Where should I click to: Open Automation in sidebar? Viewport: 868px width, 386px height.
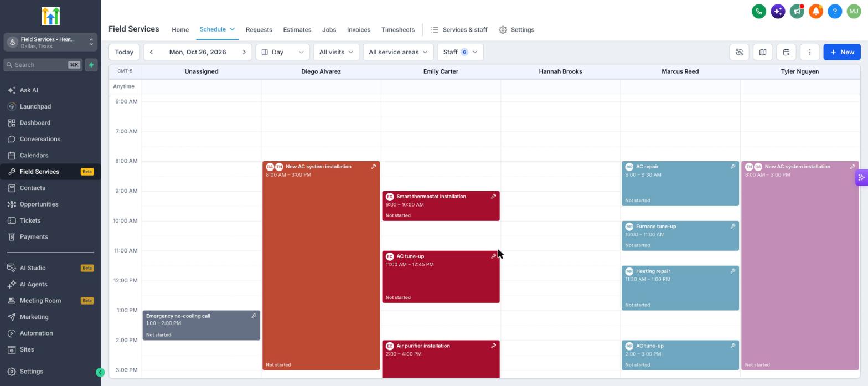pyautogui.click(x=50, y=333)
